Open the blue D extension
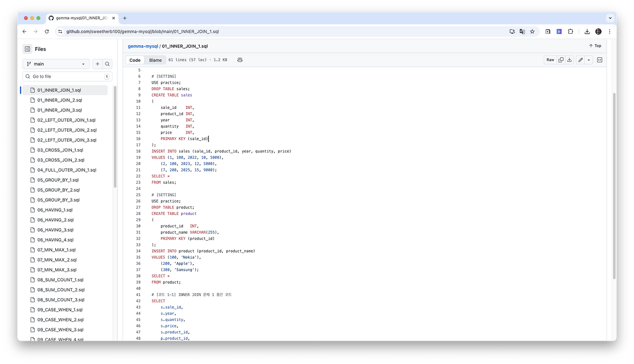This screenshot has height=364, width=634. click(x=559, y=31)
